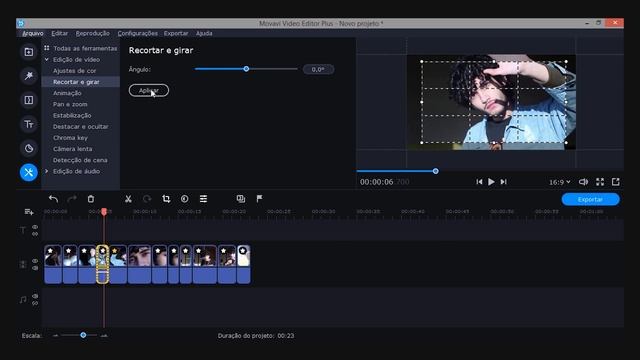Screen dimensions: 640x360
Task: Play the preview video
Action: point(491,182)
